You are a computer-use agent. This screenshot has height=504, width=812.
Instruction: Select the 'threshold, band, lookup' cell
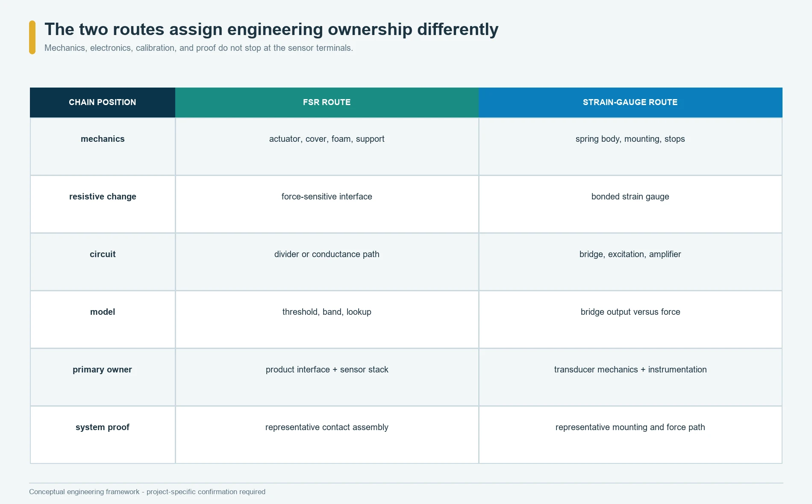pyautogui.click(x=327, y=319)
